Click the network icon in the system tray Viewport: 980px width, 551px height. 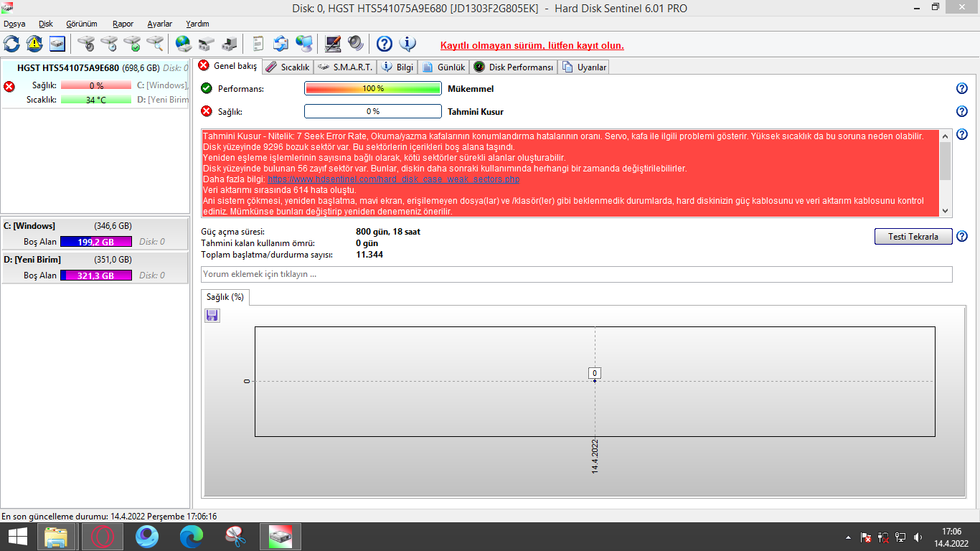click(900, 537)
